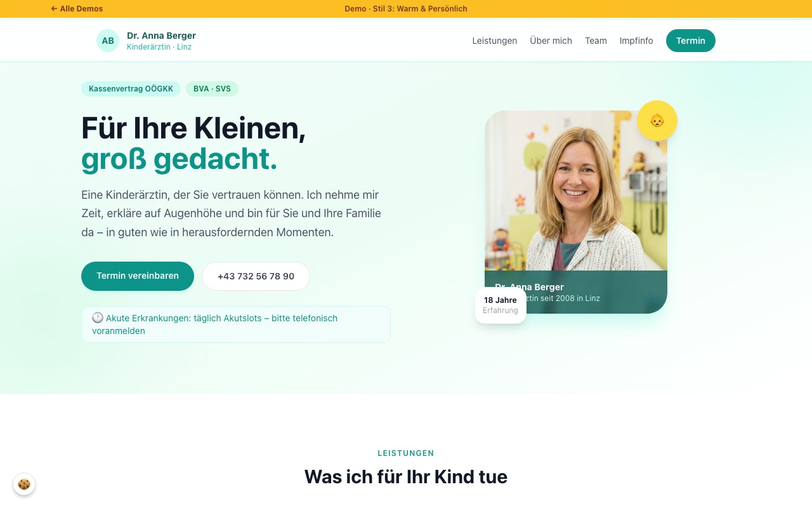Viewport: 812px width, 508px height.
Task: Click the Dr. Anna Berger site title
Action: (x=161, y=36)
